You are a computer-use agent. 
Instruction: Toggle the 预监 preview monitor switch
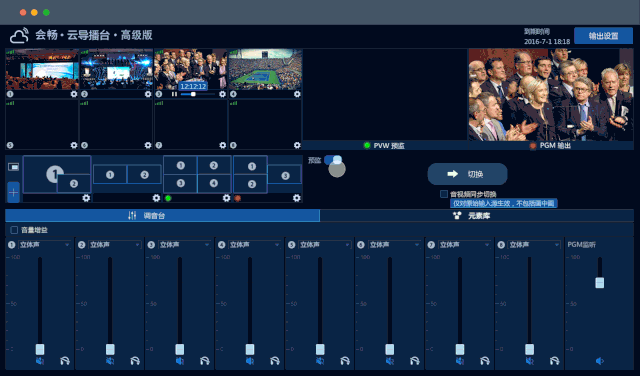coord(333,160)
